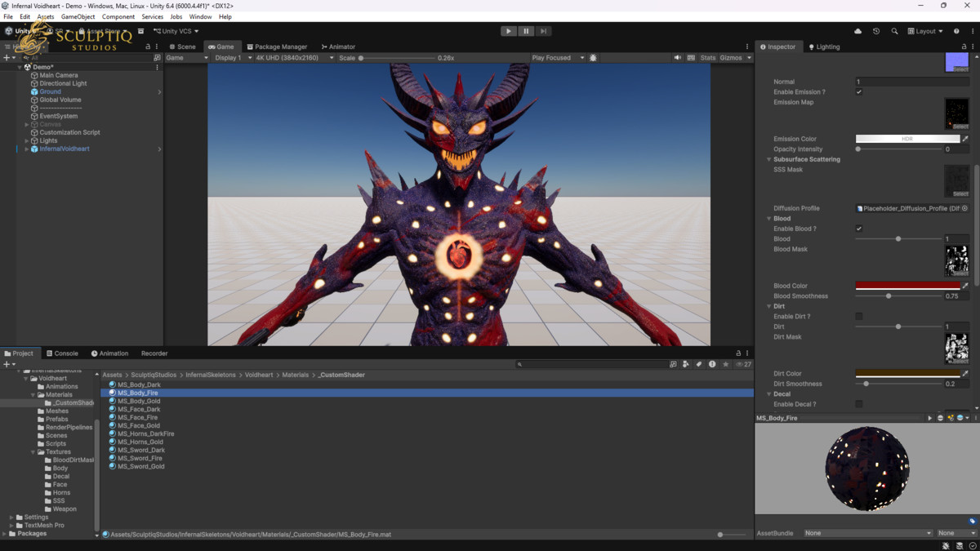
Task: Switch to the Scene tab
Action: (182, 47)
